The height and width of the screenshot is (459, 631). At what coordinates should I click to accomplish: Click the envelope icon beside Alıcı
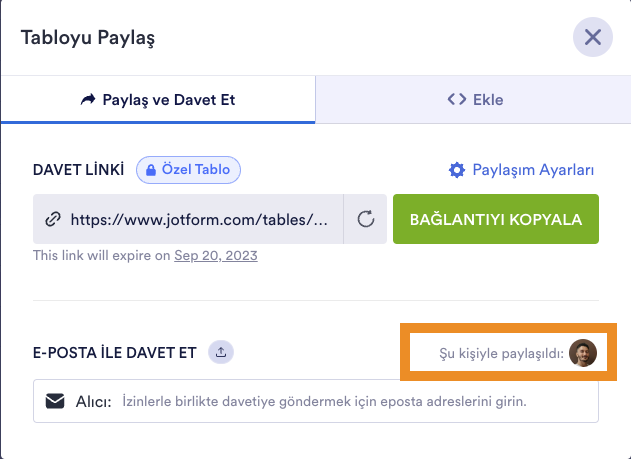(56, 401)
